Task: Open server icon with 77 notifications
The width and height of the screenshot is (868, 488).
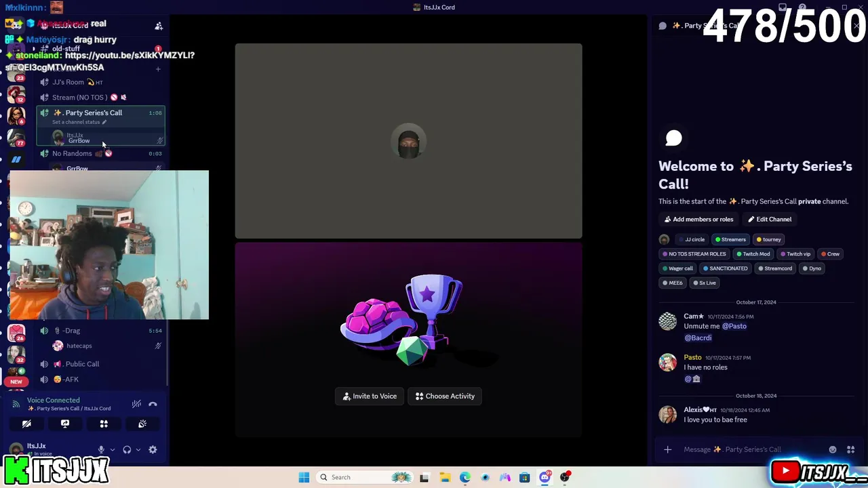Action: point(16,138)
